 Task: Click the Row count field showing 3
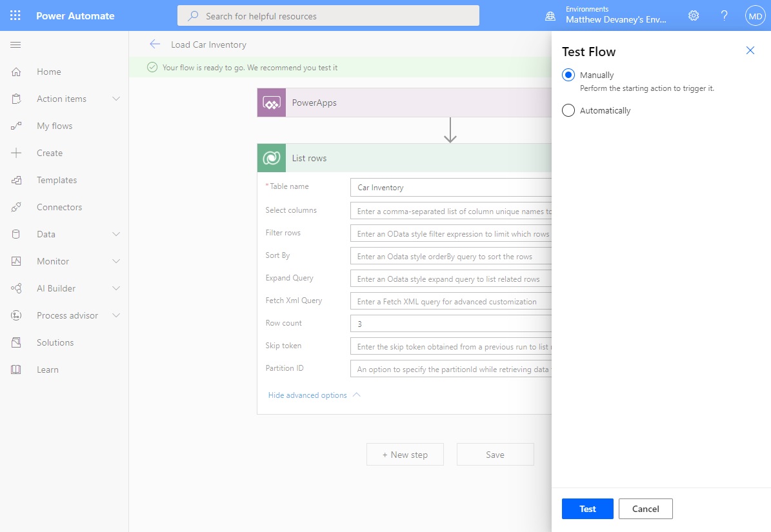coord(452,323)
